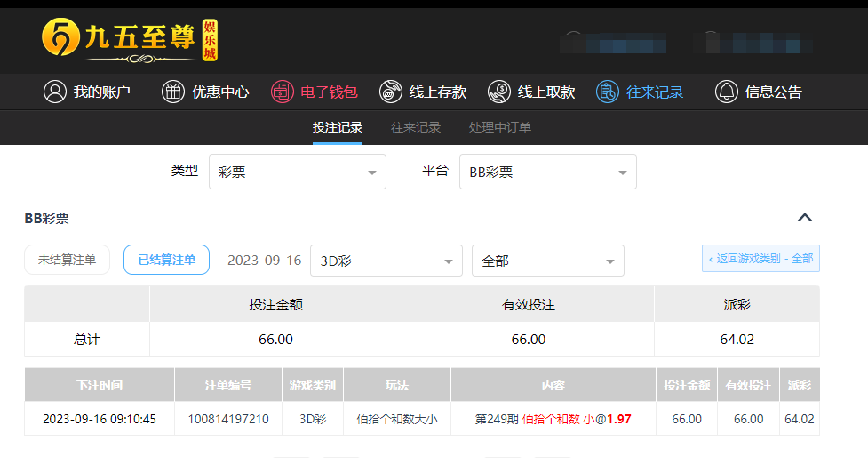This screenshot has height=458, width=868.
Task: Click the 信息公告 bell icon
Action: pos(726,92)
